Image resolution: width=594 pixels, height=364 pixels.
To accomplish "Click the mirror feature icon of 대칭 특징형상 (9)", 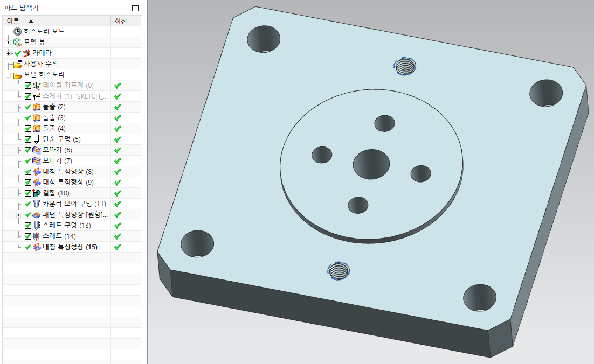I will pyautogui.click(x=36, y=183).
